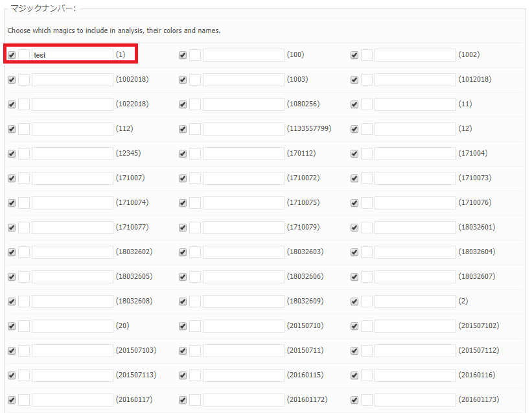This screenshot has width=532, height=413.
Task: Click name field for magic (170112)
Action: coord(244,154)
